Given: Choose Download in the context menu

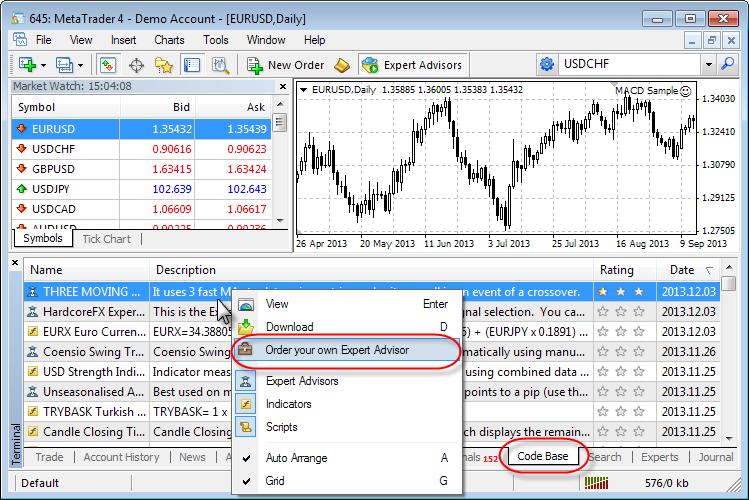Looking at the screenshot, I should coord(347,327).
